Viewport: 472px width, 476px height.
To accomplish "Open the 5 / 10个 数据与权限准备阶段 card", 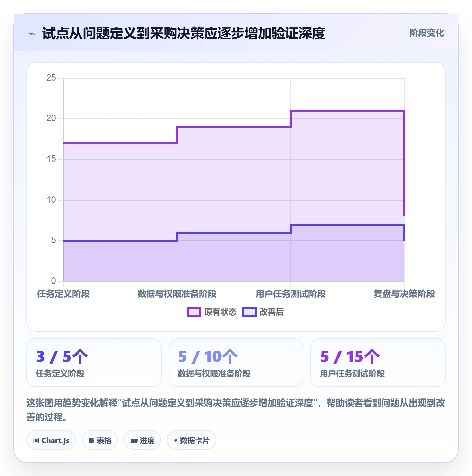I will click(236, 363).
